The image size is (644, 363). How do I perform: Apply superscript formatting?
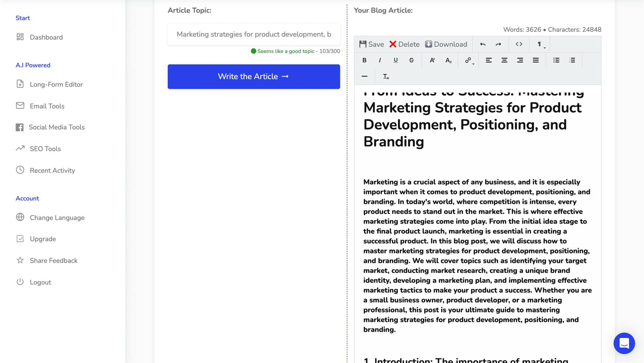432,60
